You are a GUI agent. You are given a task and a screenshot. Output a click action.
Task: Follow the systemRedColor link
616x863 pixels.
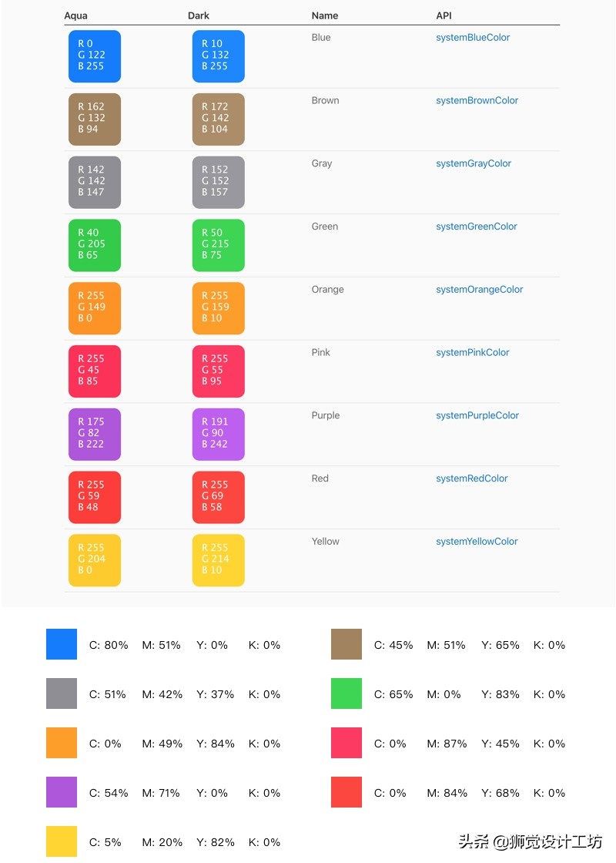[471, 479]
